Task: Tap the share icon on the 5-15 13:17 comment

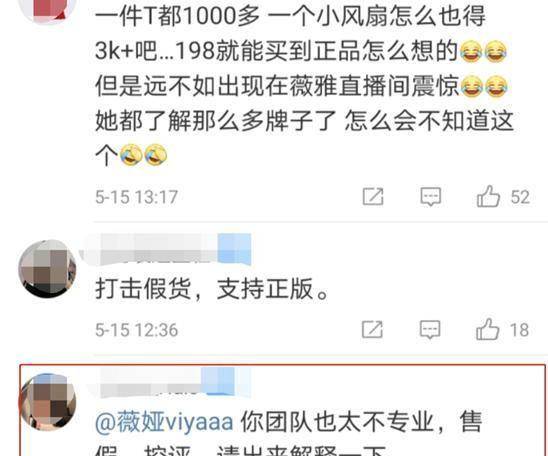Action: (373, 196)
